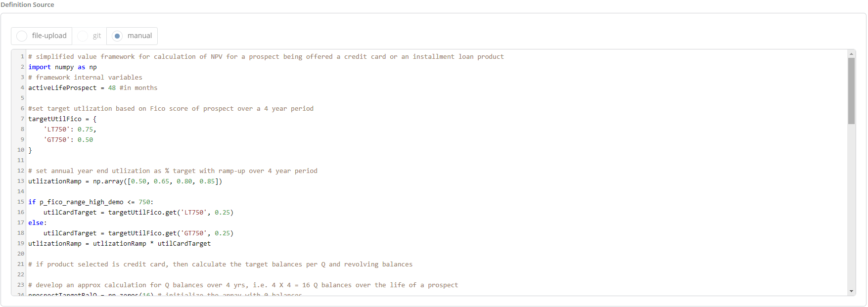Click the scrollbar track below the thumb
Image resolution: width=868 pixels, height=307 pixels.
(851, 208)
